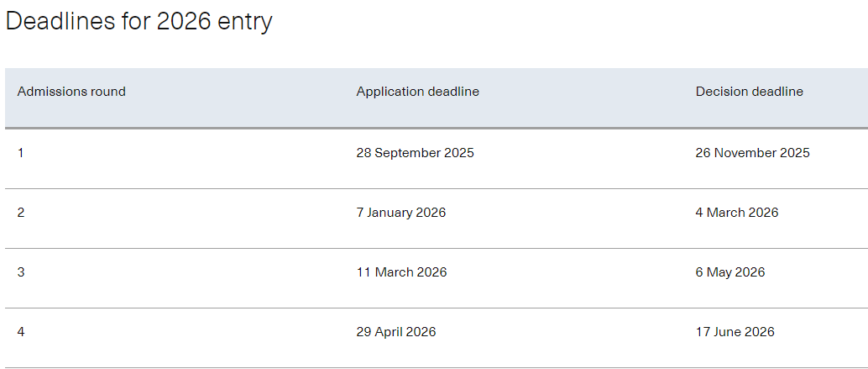The width and height of the screenshot is (868, 369).
Task: Click admissions round number 3
Action: point(21,272)
